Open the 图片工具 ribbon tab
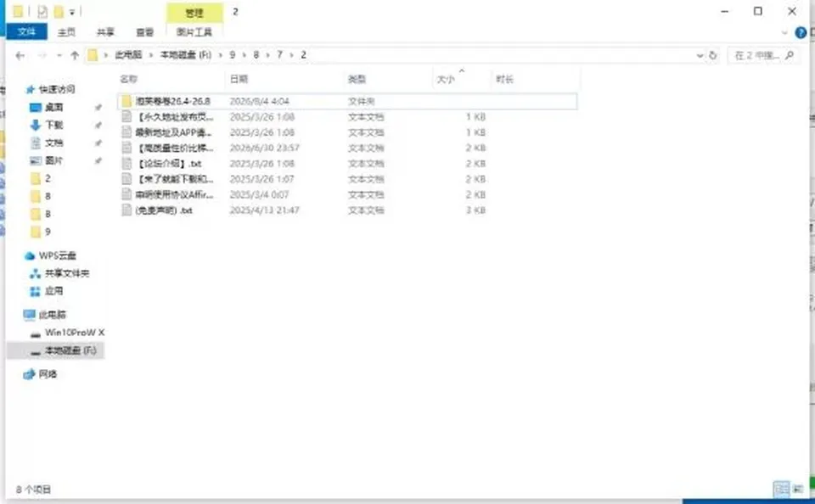Viewport: 815px width, 504px height. coord(194,32)
